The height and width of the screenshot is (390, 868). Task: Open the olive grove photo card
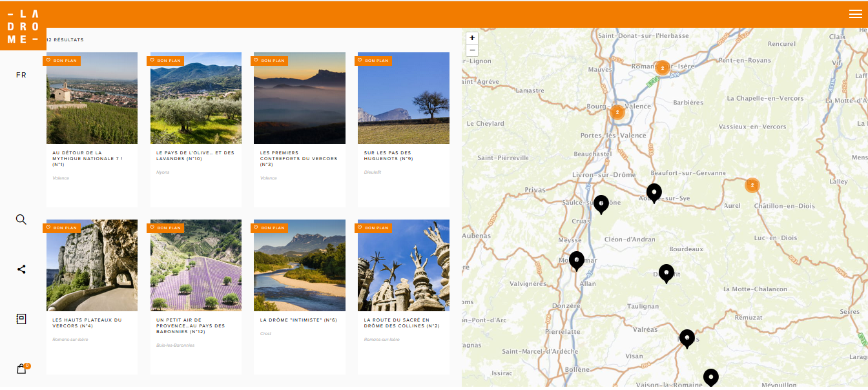pos(196,98)
